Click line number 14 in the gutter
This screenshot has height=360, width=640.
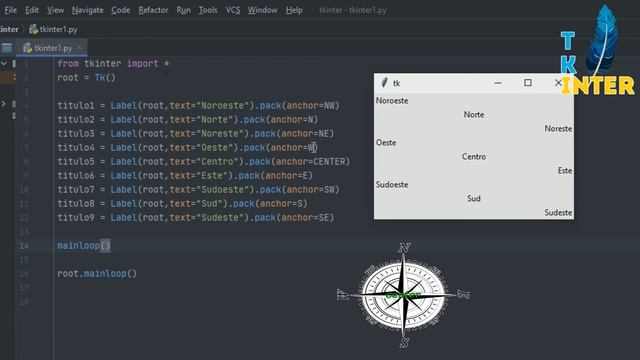click(24, 246)
